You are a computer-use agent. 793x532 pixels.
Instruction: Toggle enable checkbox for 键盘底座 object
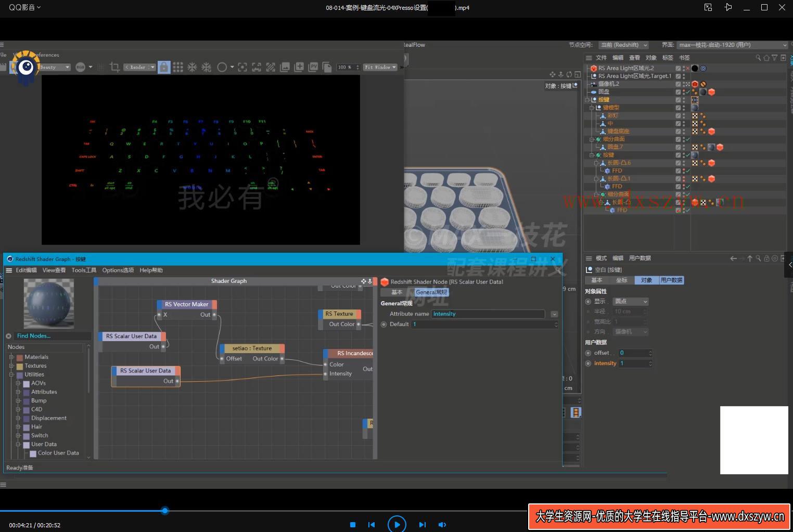coord(678,132)
